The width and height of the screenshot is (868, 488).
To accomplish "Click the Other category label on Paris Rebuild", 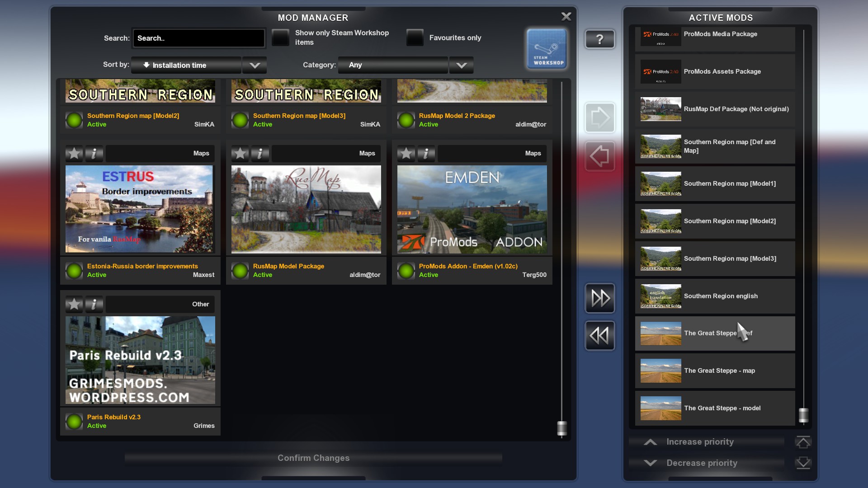I will [200, 304].
